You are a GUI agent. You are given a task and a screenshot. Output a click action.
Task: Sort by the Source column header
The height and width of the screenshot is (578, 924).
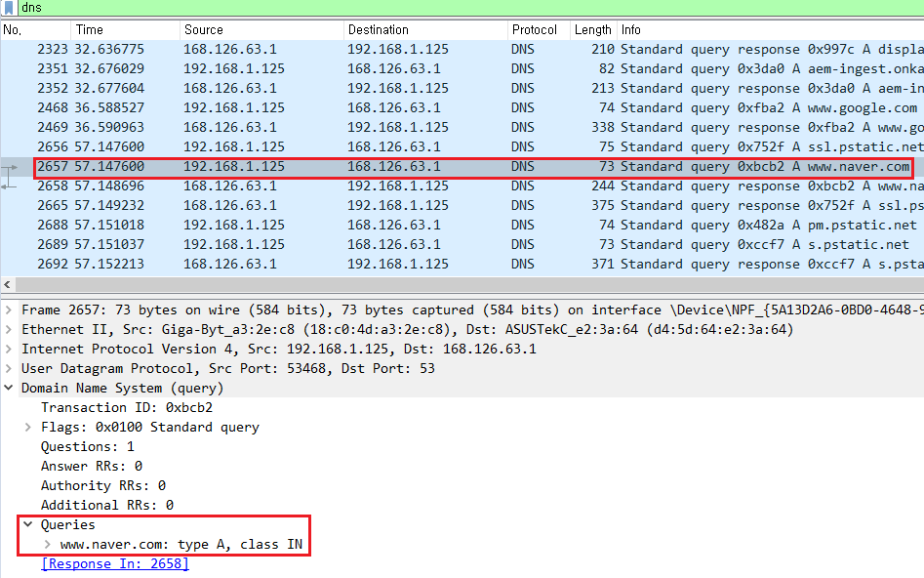pyautogui.click(x=261, y=29)
